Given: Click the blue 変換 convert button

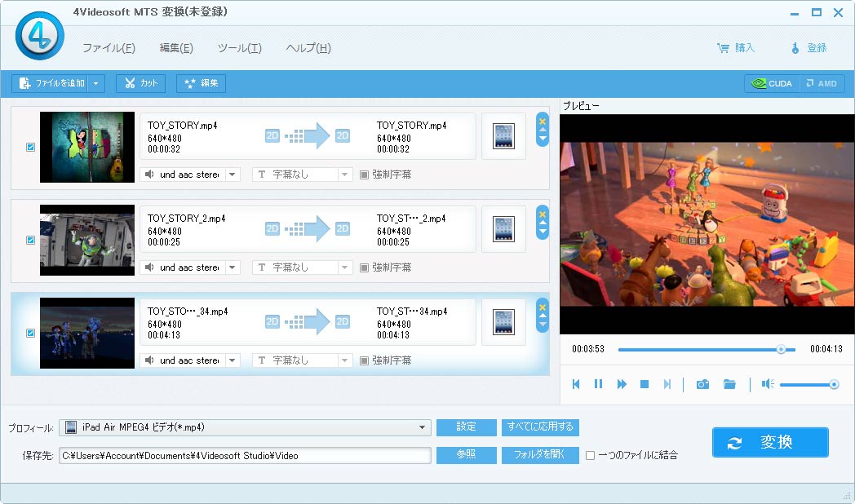Looking at the screenshot, I should coord(770,442).
